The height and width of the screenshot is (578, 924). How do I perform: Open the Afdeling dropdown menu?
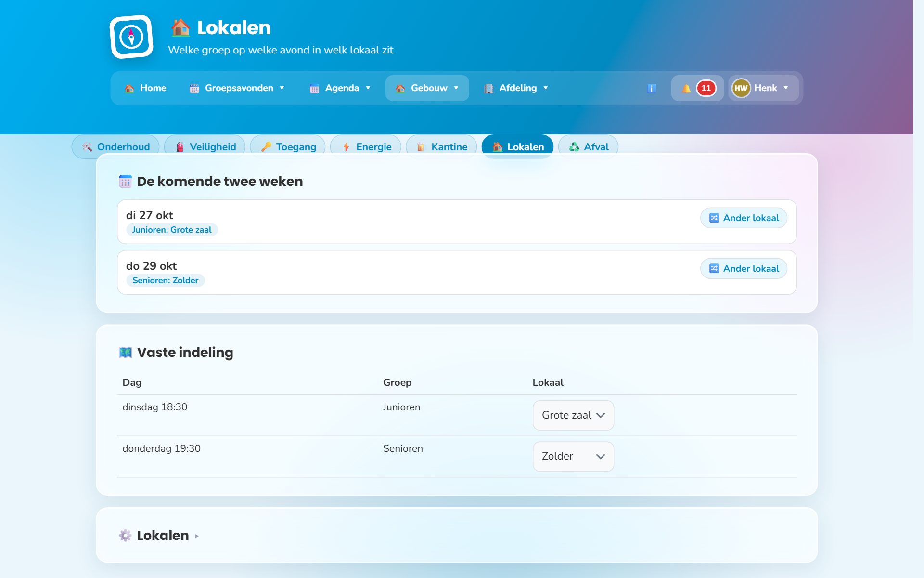pos(516,88)
